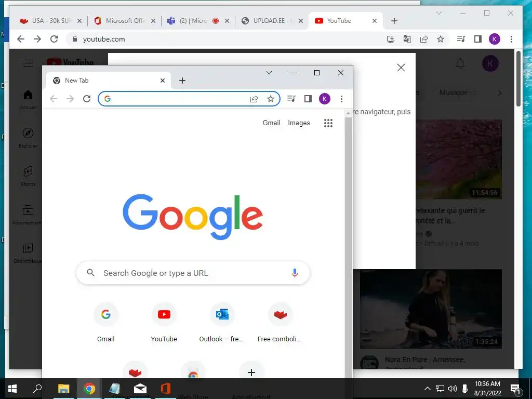Viewport: 532px width, 399px height.
Task: Open media control icon in New Tab window
Action: pos(291,99)
